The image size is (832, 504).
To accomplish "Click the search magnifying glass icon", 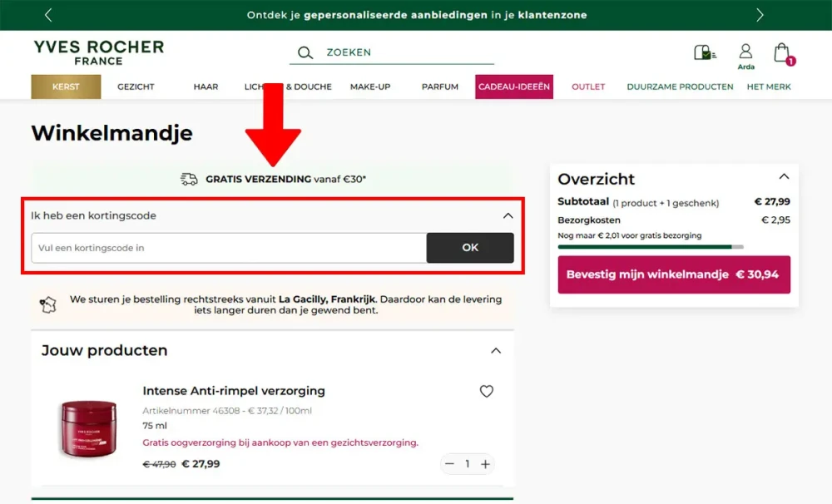I will (x=305, y=52).
